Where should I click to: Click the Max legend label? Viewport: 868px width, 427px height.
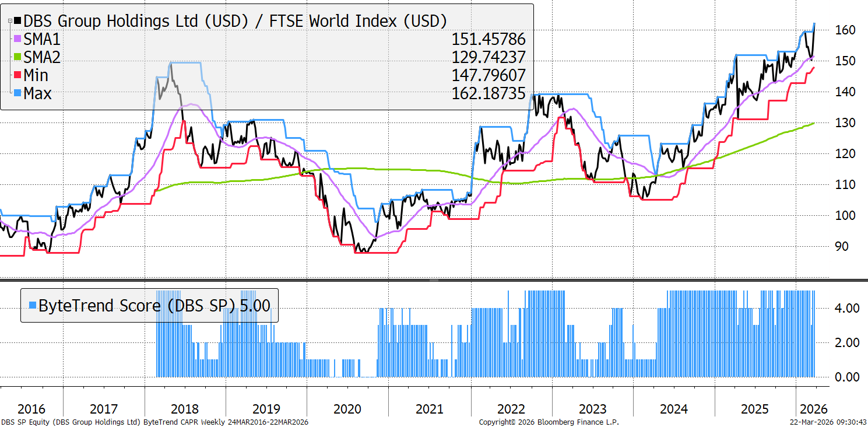click(x=38, y=94)
